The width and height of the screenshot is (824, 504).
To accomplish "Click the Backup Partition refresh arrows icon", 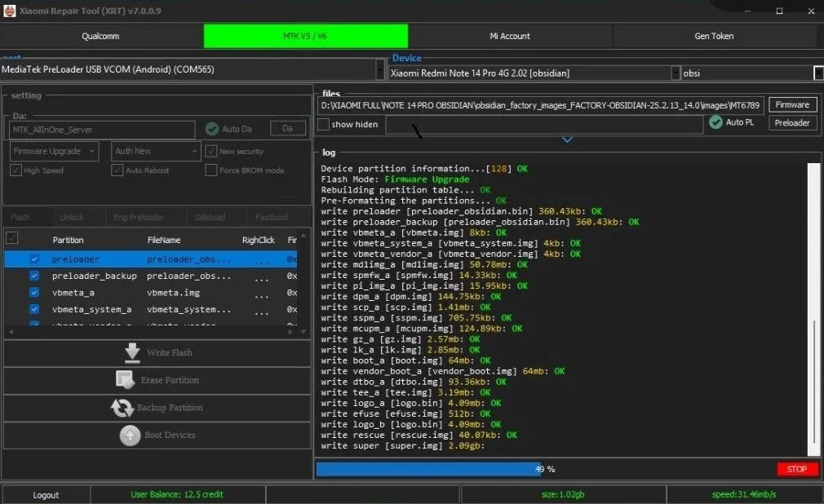I will tap(122, 408).
